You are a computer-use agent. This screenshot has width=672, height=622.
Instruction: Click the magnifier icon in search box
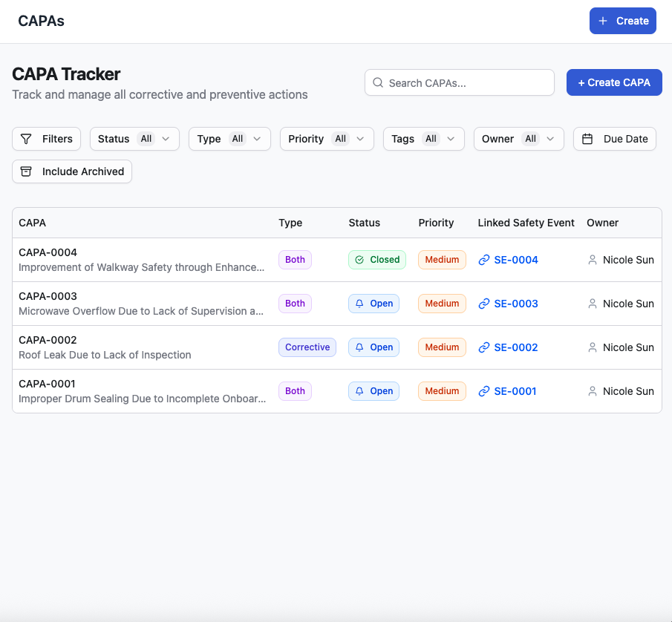pyautogui.click(x=378, y=83)
